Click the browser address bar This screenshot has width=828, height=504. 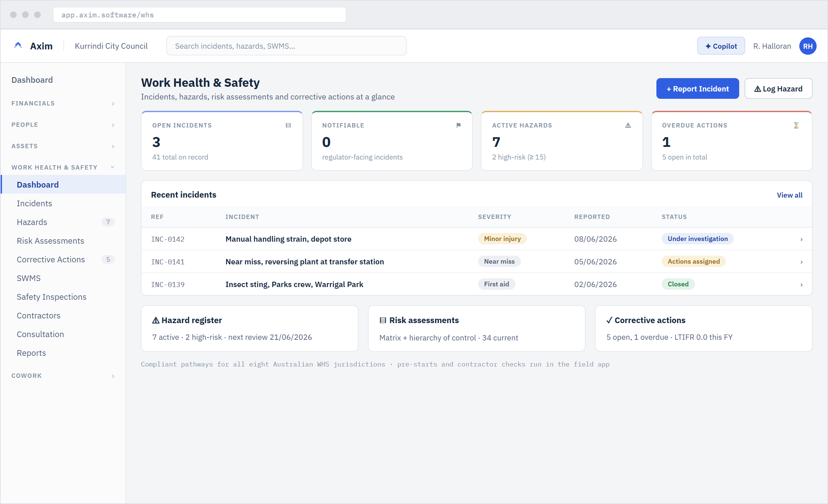tap(200, 15)
